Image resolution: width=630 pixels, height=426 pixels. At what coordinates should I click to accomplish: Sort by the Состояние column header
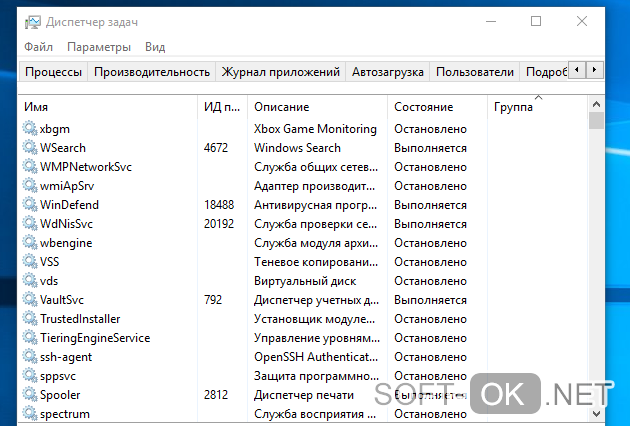(437, 107)
